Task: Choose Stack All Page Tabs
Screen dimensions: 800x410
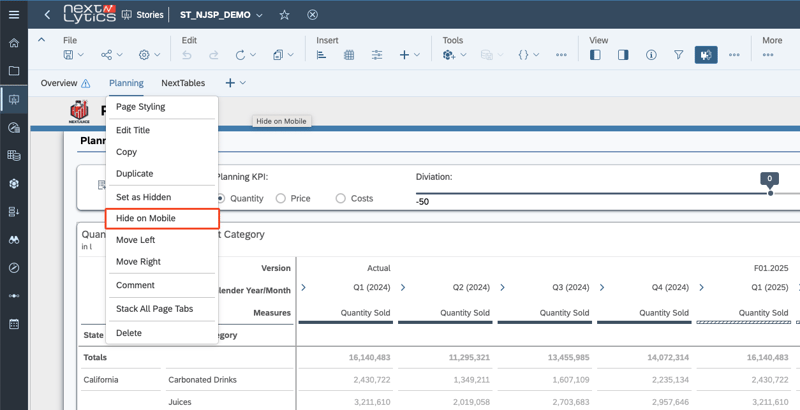Action: (x=162, y=309)
